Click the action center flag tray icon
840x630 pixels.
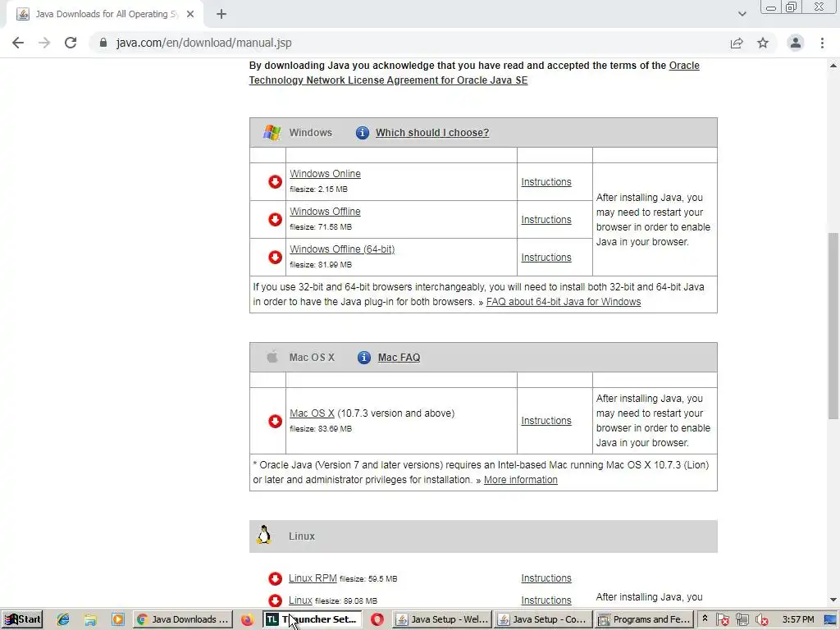click(722, 619)
